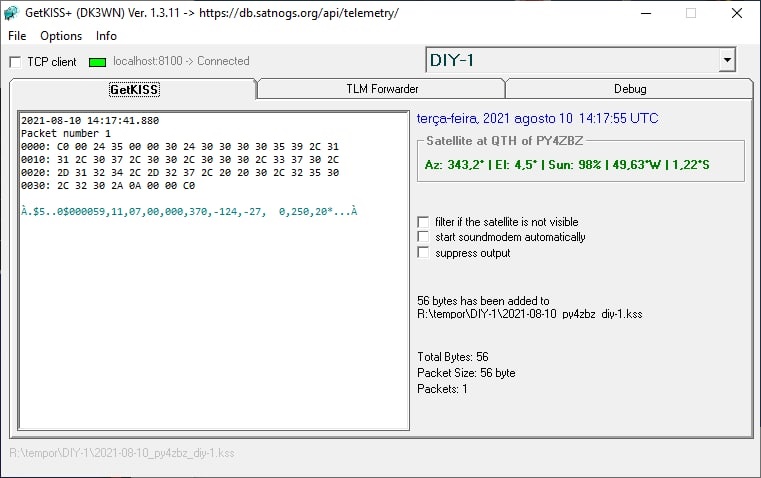761x478 pixels.
Task: Select the GetKISS tab
Action: [x=134, y=89]
